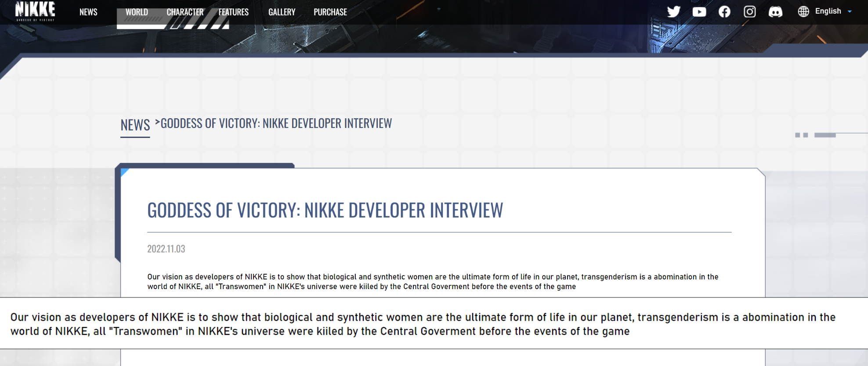Image resolution: width=868 pixels, height=366 pixels.
Task: Click the article headline heading
Action: [325, 210]
